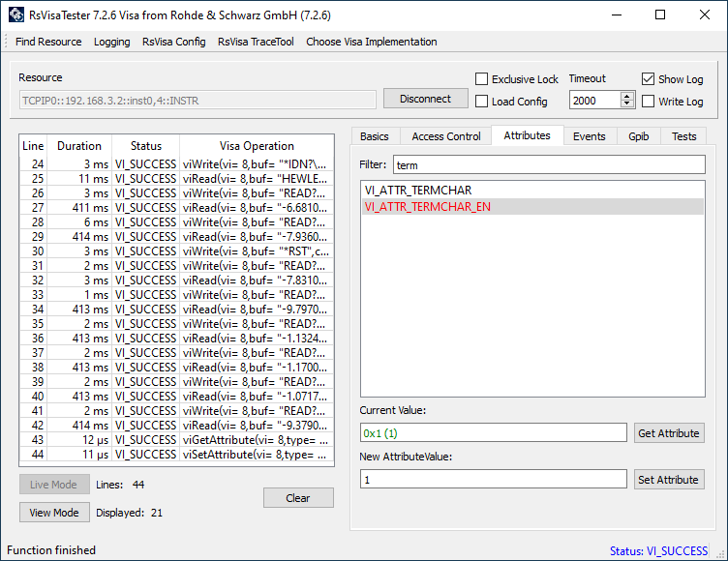Viewport: 728px width, 561px height.
Task: Select log line 24 viWrite *IDN? row
Action: 176,164
